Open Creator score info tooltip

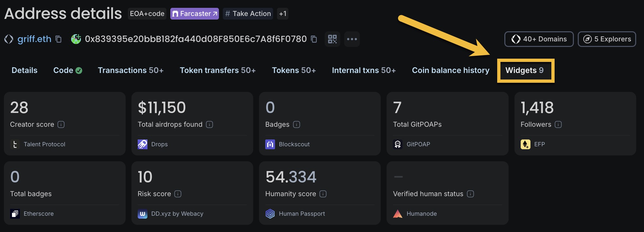point(61,124)
